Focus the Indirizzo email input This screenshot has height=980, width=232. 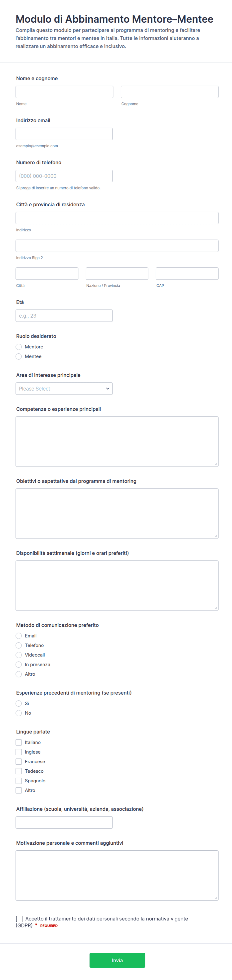click(x=64, y=134)
